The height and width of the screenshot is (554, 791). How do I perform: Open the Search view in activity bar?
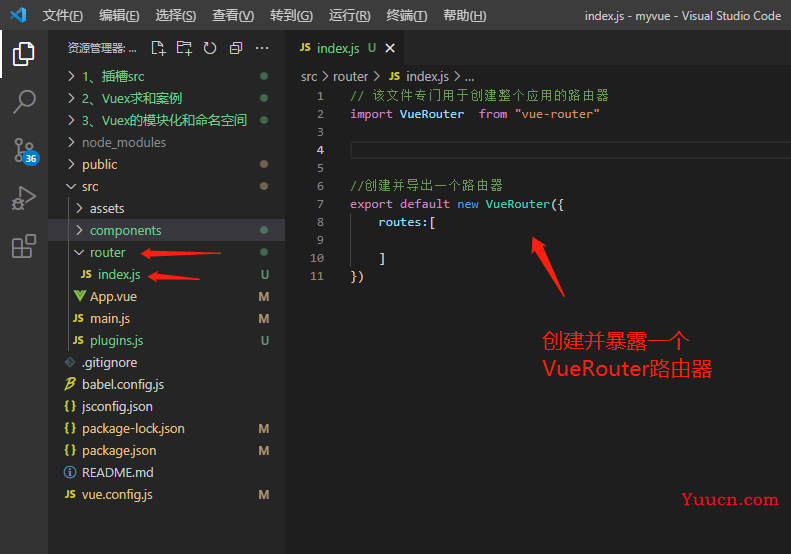point(23,102)
